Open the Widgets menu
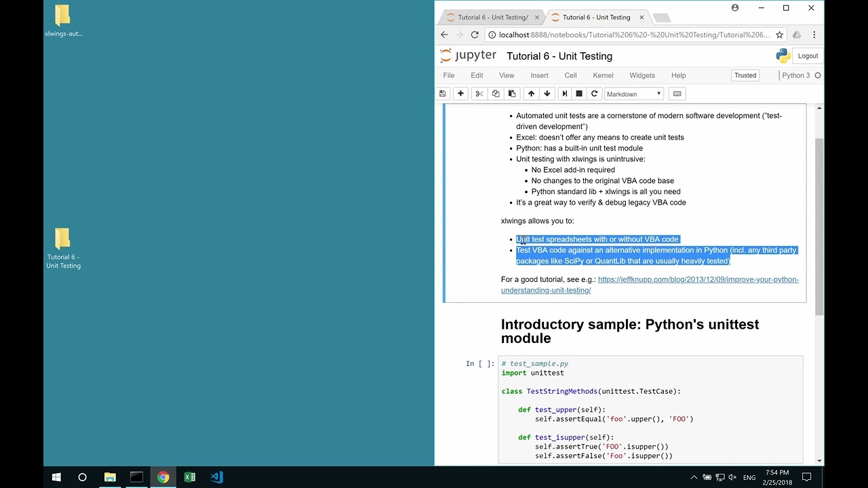The image size is (868, 488). tap(642, 75)
